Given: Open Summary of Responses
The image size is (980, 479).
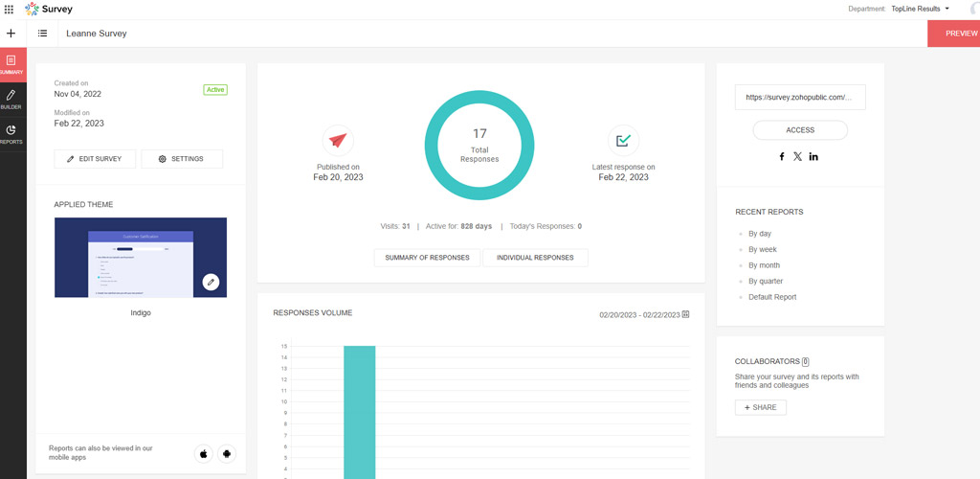Looking at the screenshot, I should 427,258.
